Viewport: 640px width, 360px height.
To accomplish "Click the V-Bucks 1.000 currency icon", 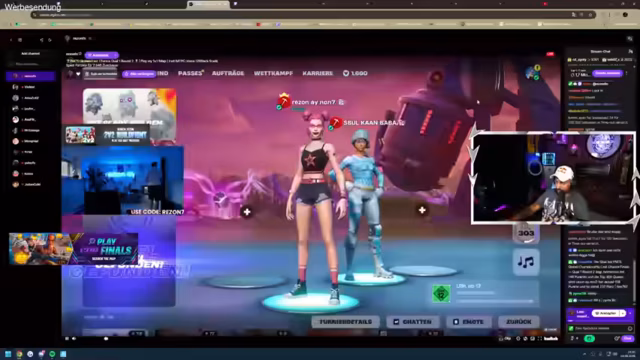I will [x=346, y=73].
